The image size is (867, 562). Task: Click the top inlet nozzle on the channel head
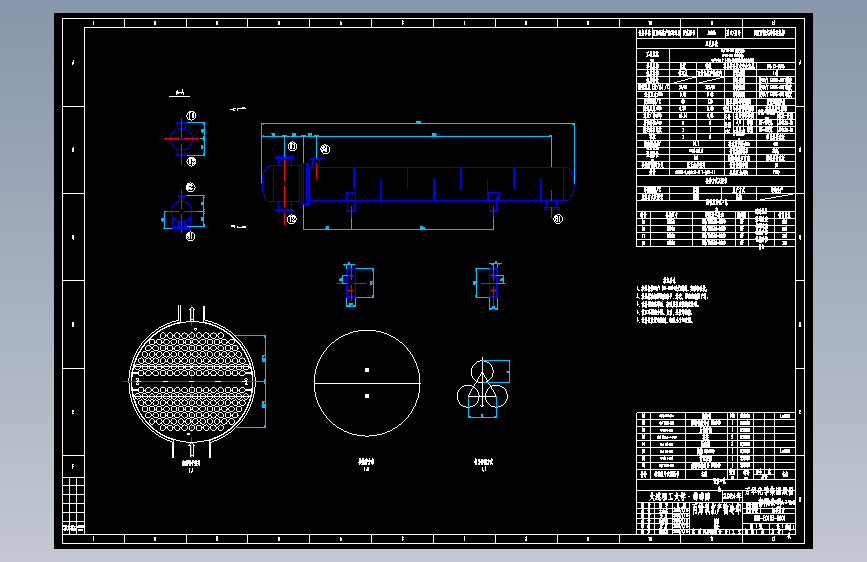click(x=284, y=161)
